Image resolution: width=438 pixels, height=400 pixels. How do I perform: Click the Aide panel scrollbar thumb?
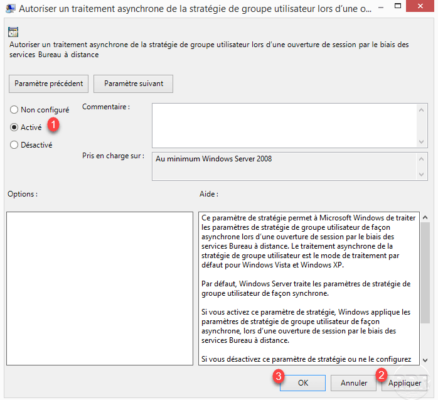(x=425, y=273)
